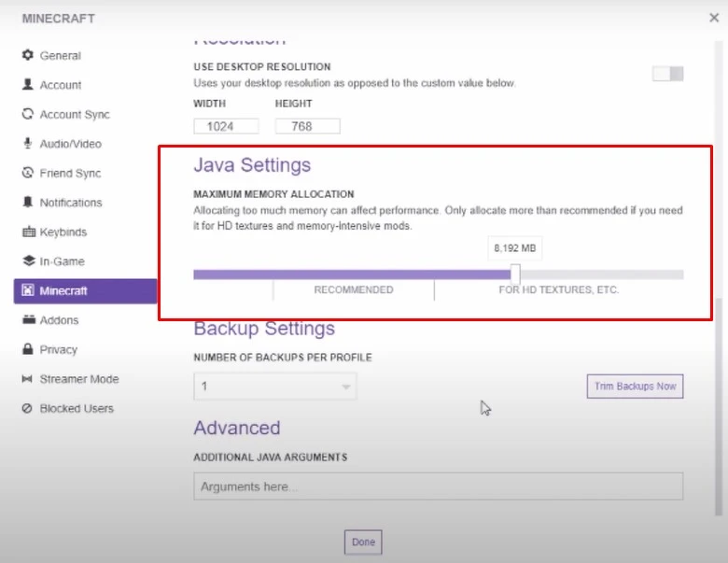Click the In-Game layers icon
This screenshot has height=563, width=728.
point(29,260)
